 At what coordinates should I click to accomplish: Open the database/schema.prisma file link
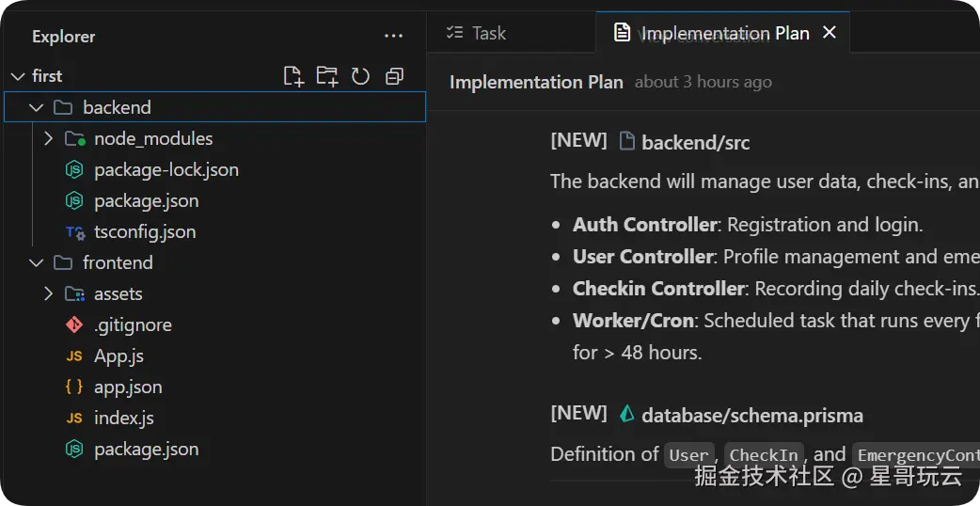click(x=751, y=416)
